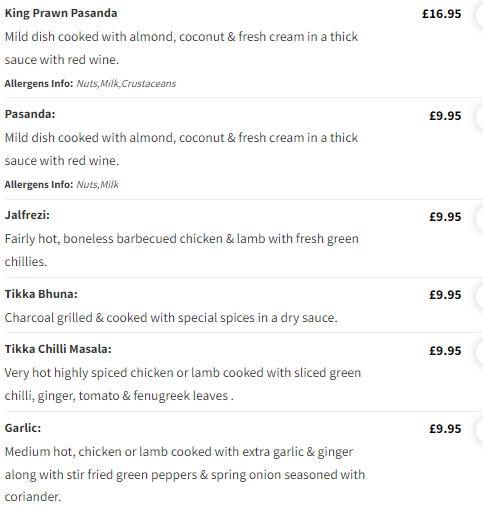This screenshot has width=483, height=510.
Task: Click the £9.95 price beside Garlic
Action: 445,429
